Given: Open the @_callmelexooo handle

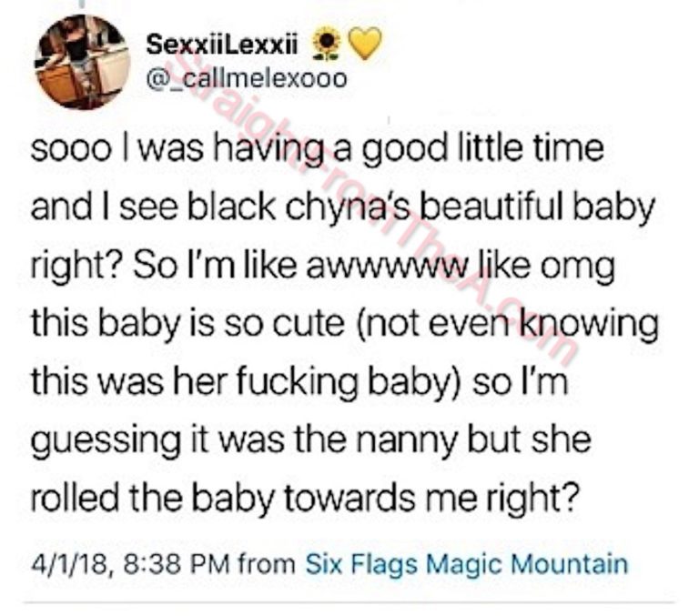Looking at the screenshot, I should coord(246,77).
